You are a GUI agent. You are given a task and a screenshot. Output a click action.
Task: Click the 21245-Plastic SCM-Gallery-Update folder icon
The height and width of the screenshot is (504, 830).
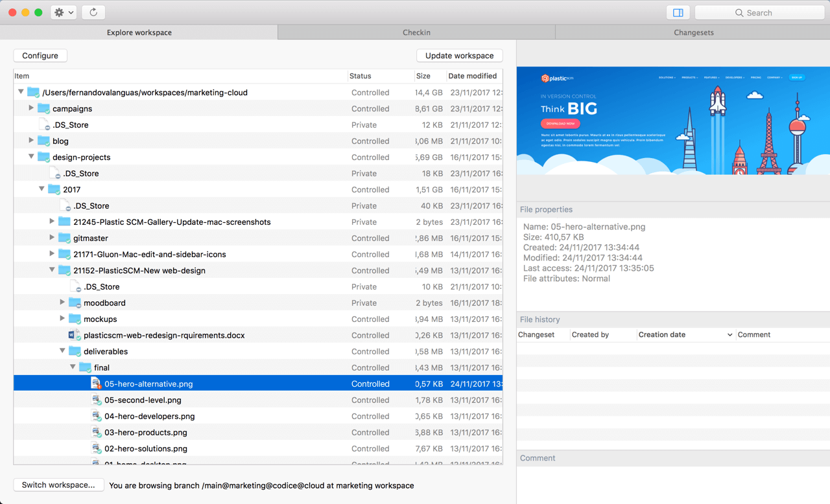[x=64, y=222]
